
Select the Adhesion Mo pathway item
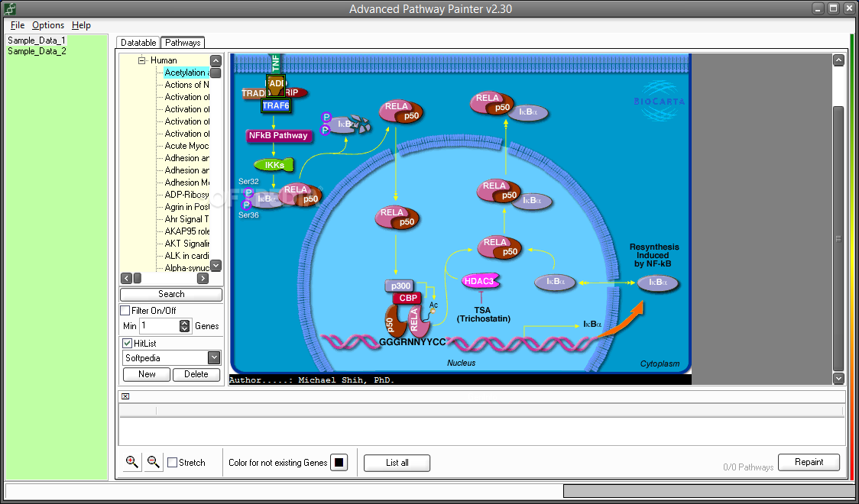pos(186,183)
